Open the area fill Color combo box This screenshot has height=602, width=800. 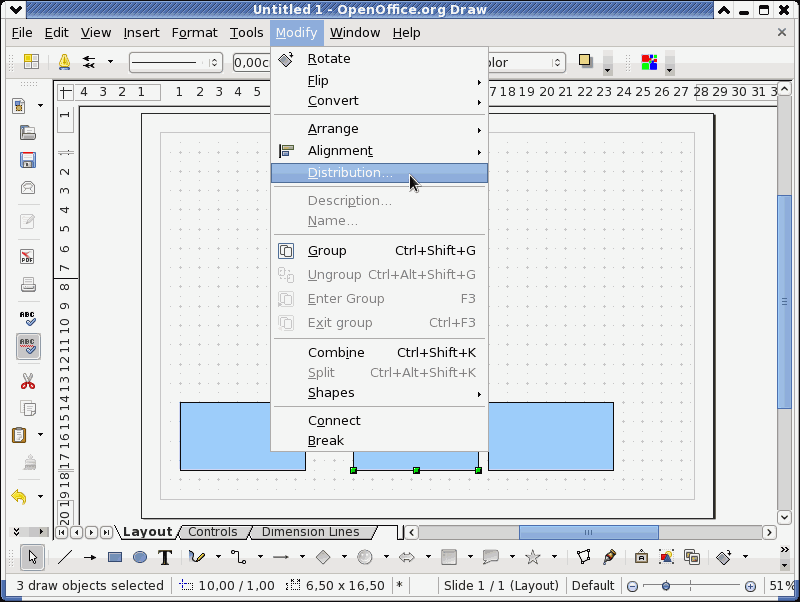tap(527, 62)
